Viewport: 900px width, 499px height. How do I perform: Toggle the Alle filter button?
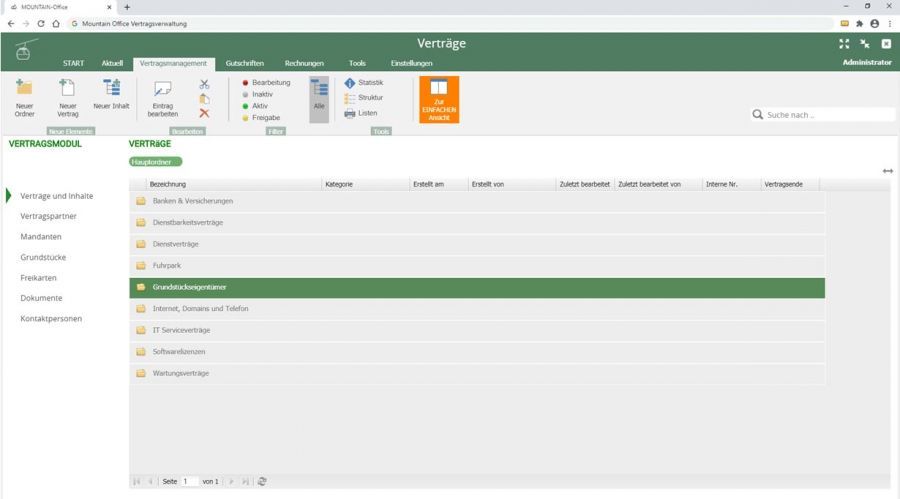pyautogui.click(x=319, y=99)
